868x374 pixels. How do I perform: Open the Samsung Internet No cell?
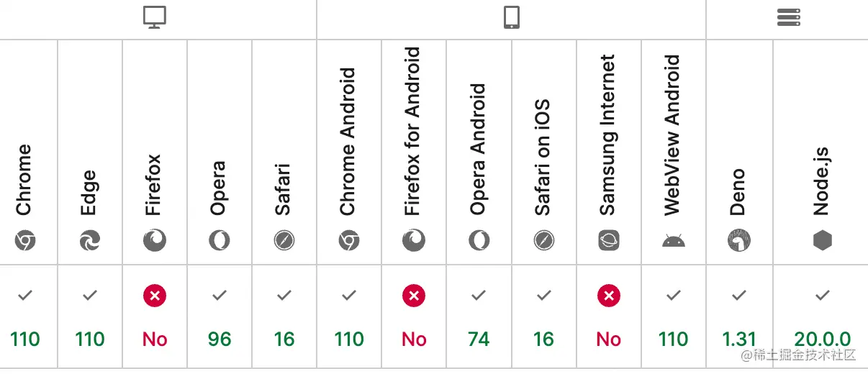[609, 316]
